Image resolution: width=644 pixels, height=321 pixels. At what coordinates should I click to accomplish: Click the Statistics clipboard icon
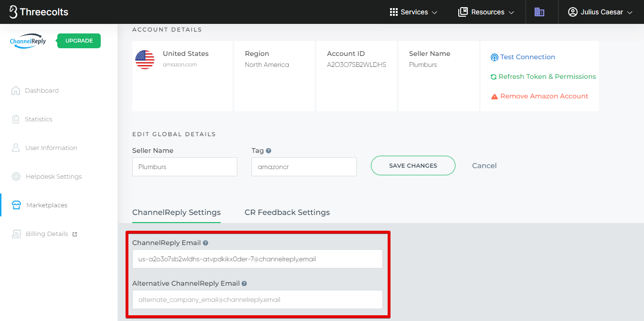point(16,119)
